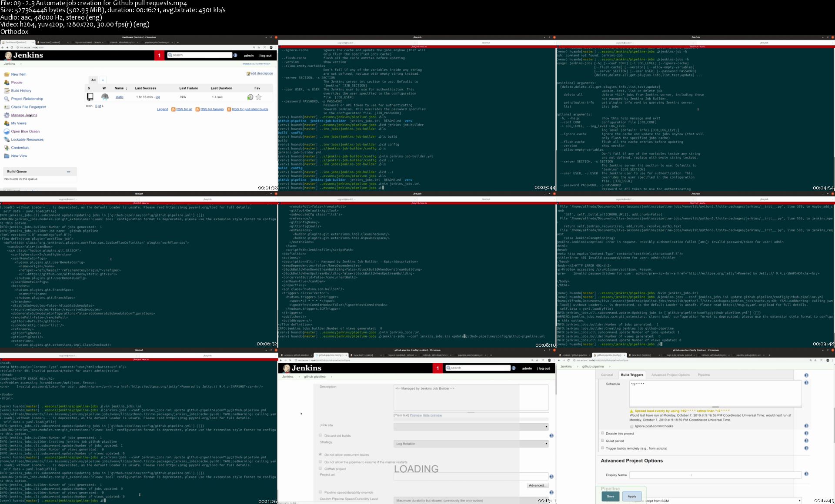Click Apply button on config page
Screen dimensions: 835x504
(x=632, y=496)
